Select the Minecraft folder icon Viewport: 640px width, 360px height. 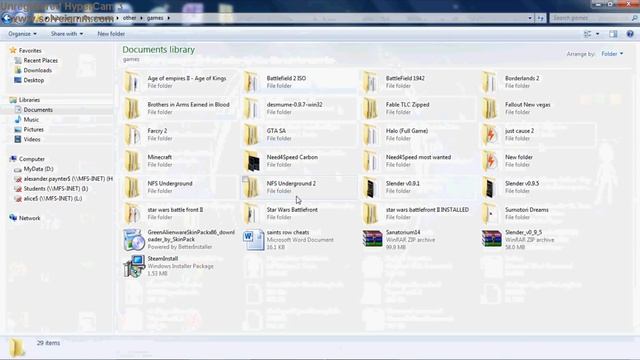click(132, 161)
